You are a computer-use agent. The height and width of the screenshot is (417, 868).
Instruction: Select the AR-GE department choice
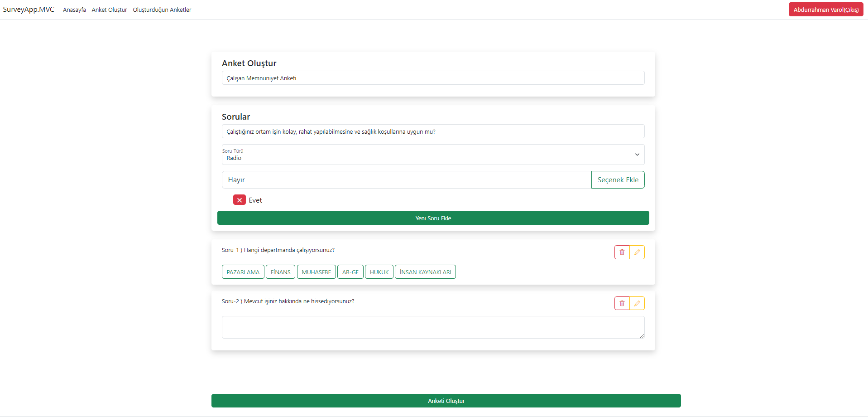tap(350, 272)
